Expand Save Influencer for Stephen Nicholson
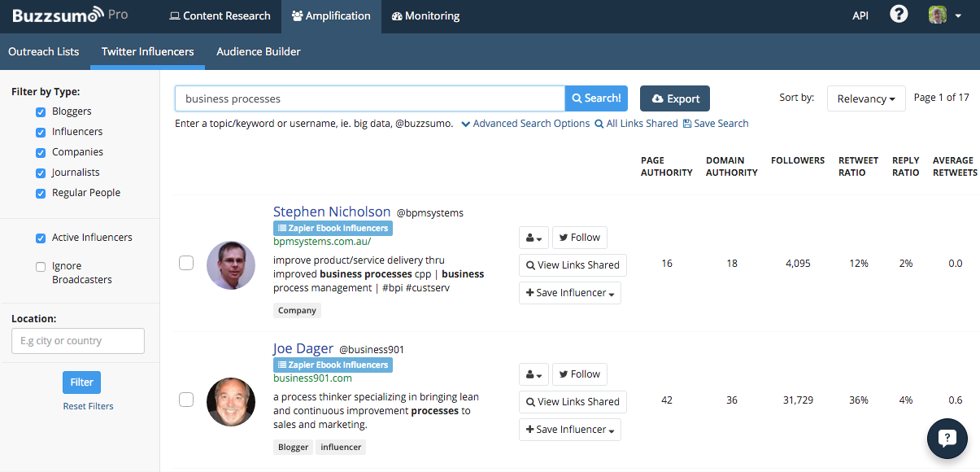This screenshot has width=980, height=472. click(569, 293)
